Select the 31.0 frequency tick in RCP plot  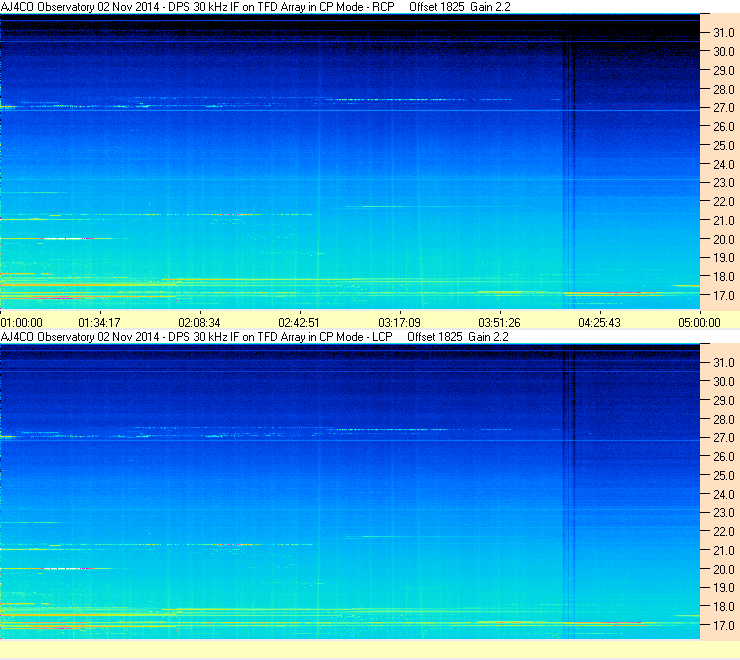point(723,33)
